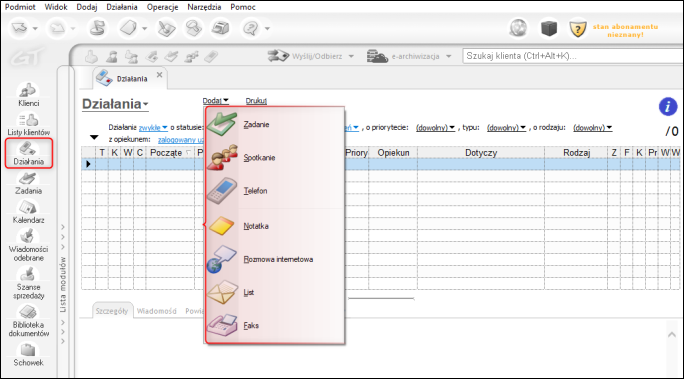Choose Zadanie from the Dodaj menu

[x=275, y=124]
